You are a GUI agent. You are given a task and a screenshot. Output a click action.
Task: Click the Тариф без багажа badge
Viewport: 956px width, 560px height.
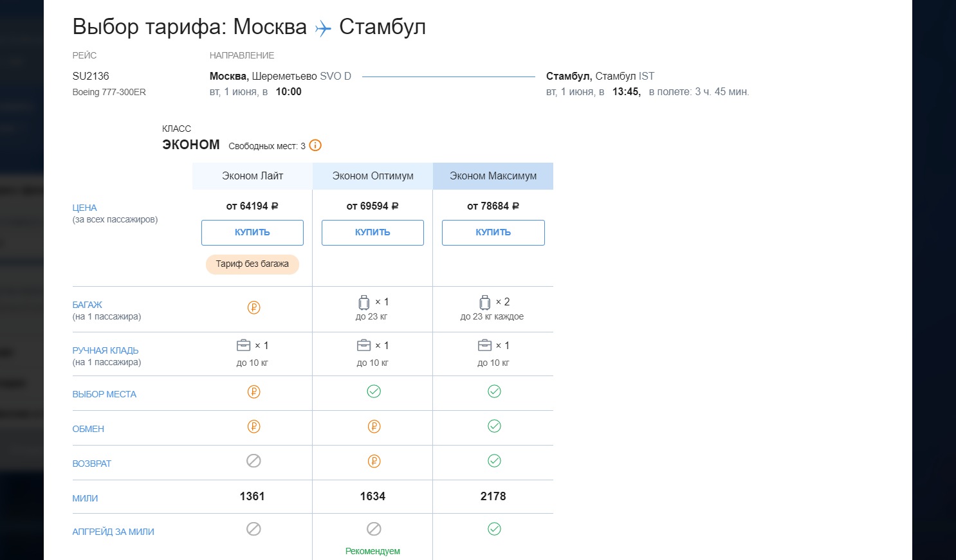[x=252, y=264]
